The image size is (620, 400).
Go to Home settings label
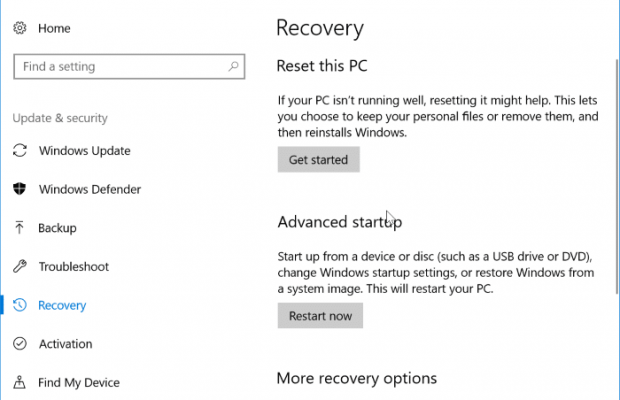(54, 29)
